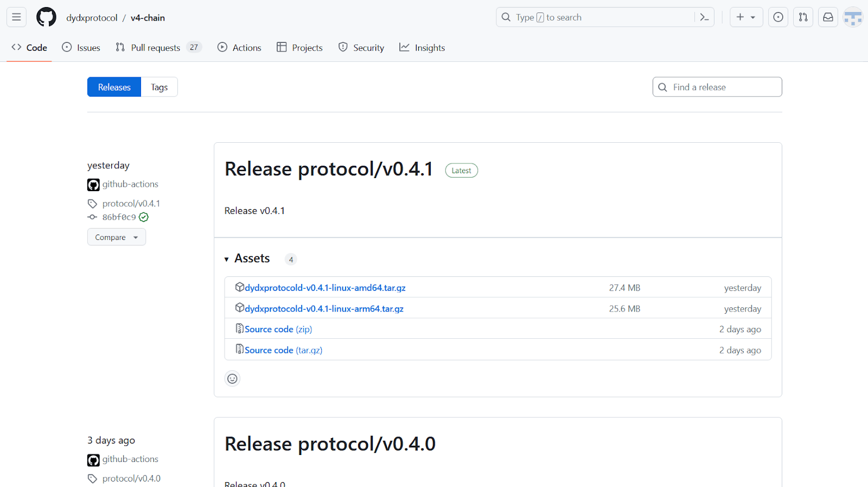Download dydxprotocold-v0.4.1-linux-amd64.tar.gz

point(325,288)
